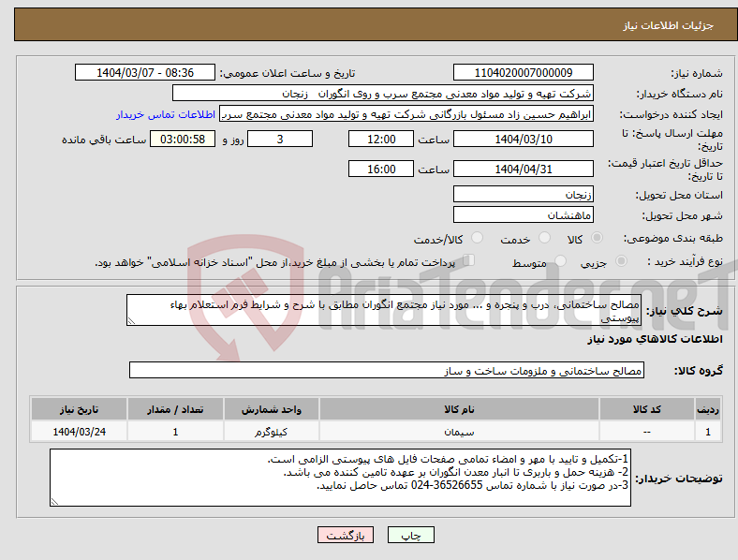Click the طبقه بندی موضوعی label
The width and height of the screenshot is (738, 560).
[673, 238]
